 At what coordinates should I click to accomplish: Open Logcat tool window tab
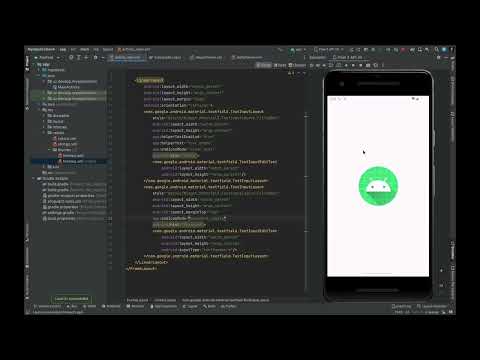coord(190,306)
